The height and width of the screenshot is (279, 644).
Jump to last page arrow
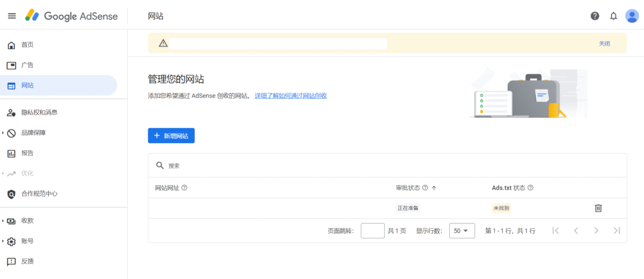pos(617,231)
